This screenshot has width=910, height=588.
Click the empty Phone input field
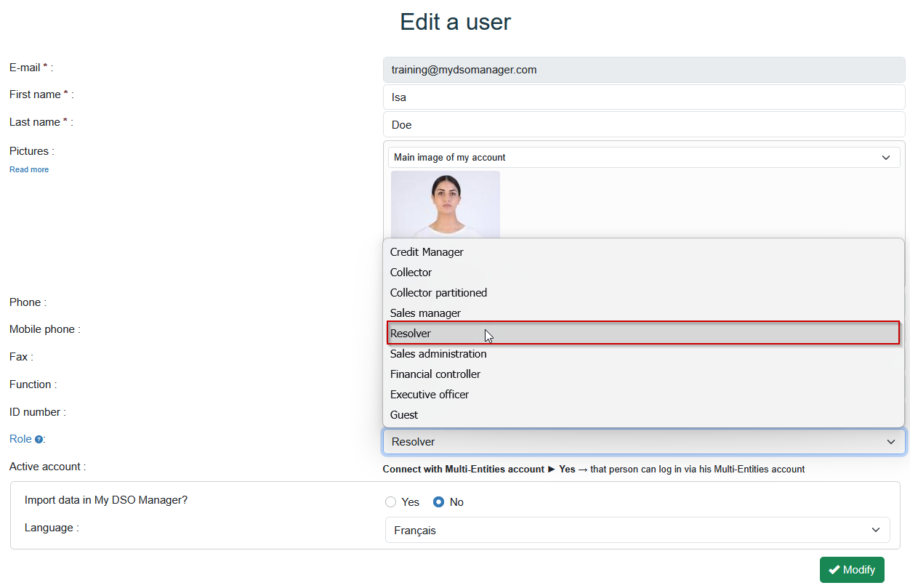tap(643, 302)
